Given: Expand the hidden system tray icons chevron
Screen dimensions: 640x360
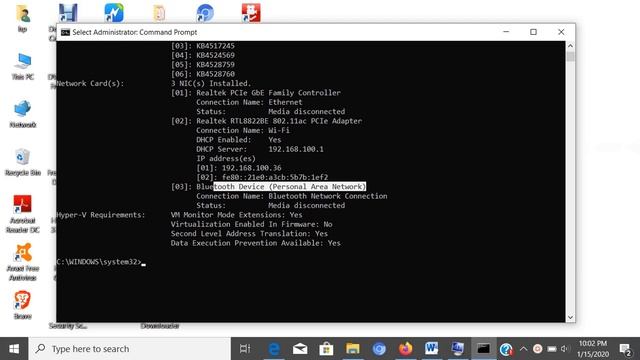Looking at the screenshot, I should (x=523, y=349).
